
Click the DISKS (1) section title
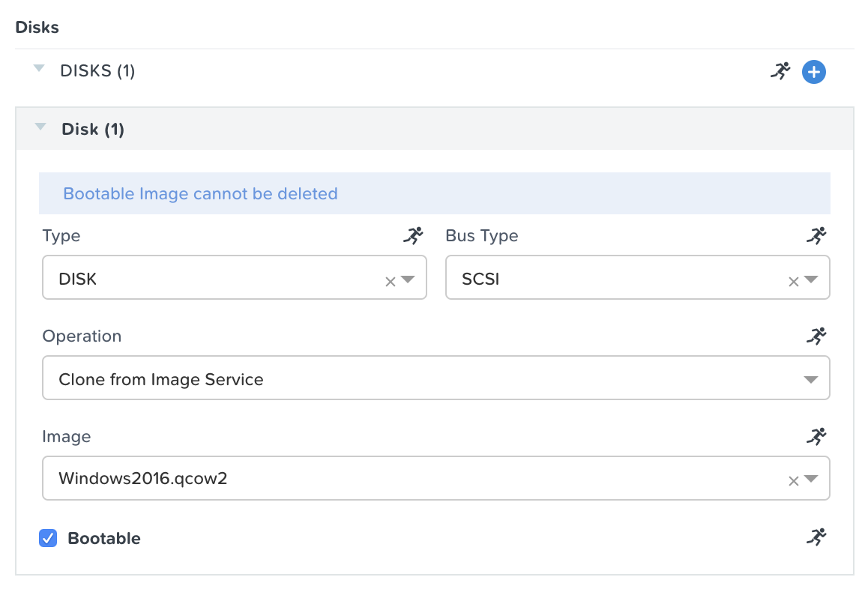click(97, 71)
